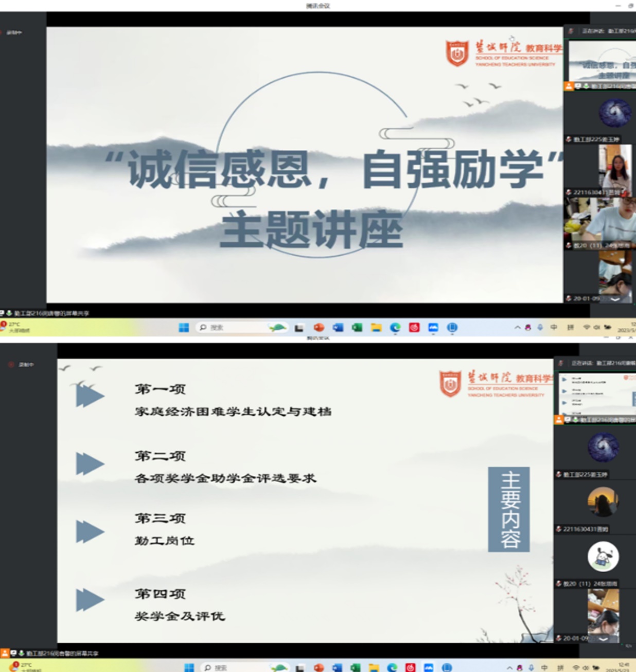Click 录制中 recording indicator in upper meeting

[14, 32]
